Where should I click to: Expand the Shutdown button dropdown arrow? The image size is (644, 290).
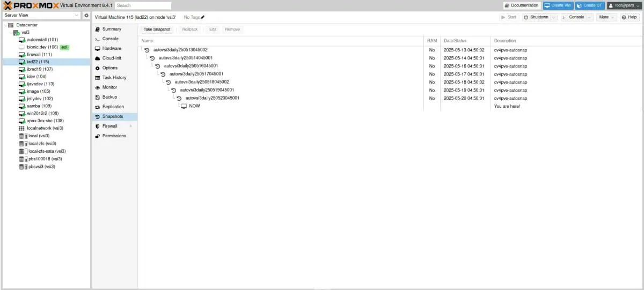pyautogui.click(x=554, y=17)
